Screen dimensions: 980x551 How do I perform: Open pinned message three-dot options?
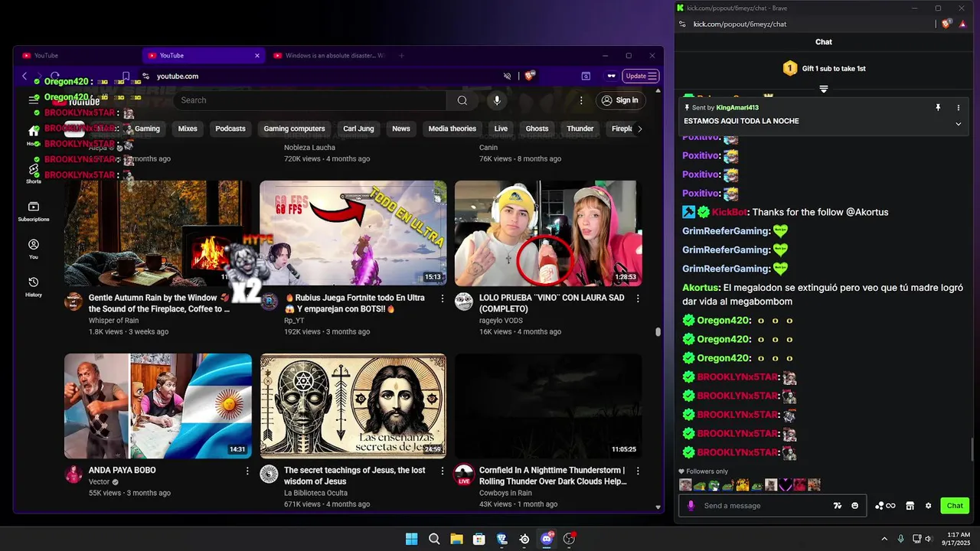[x=958, y=108]
